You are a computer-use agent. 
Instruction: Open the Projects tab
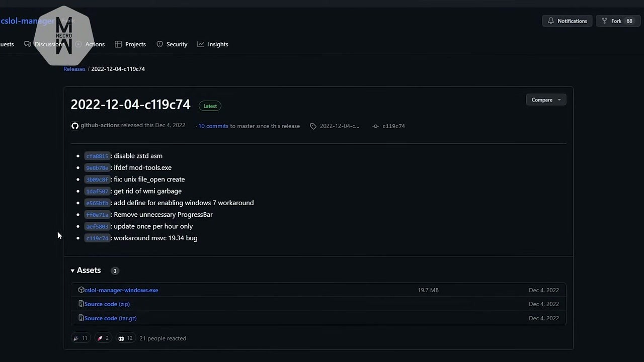point(130,44)
